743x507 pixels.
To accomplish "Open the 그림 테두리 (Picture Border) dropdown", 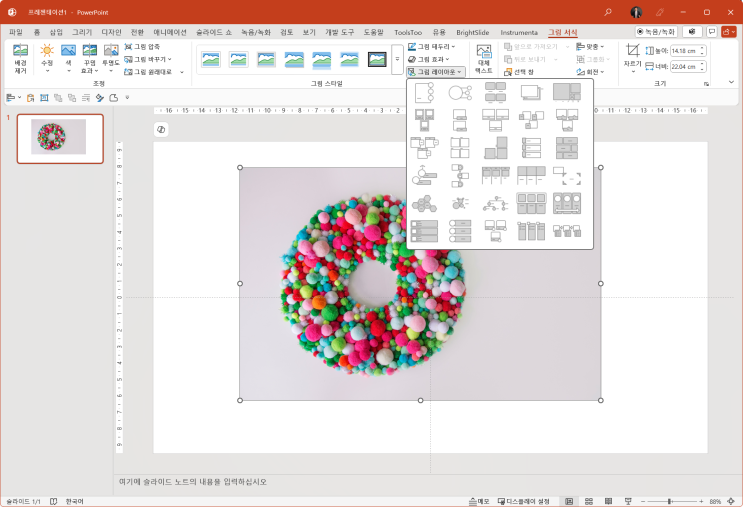I will (x=431, y=46).
